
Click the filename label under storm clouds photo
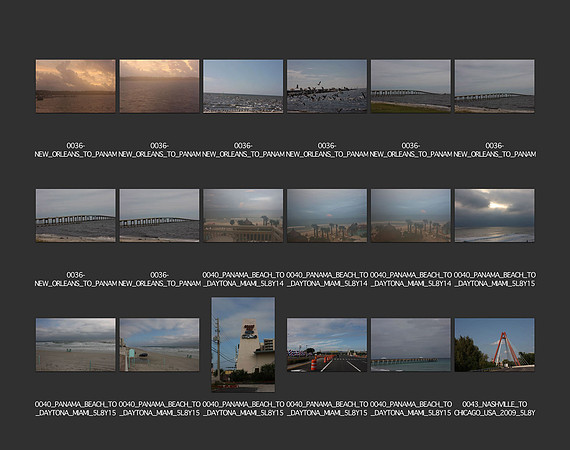[x=494, y=279]
